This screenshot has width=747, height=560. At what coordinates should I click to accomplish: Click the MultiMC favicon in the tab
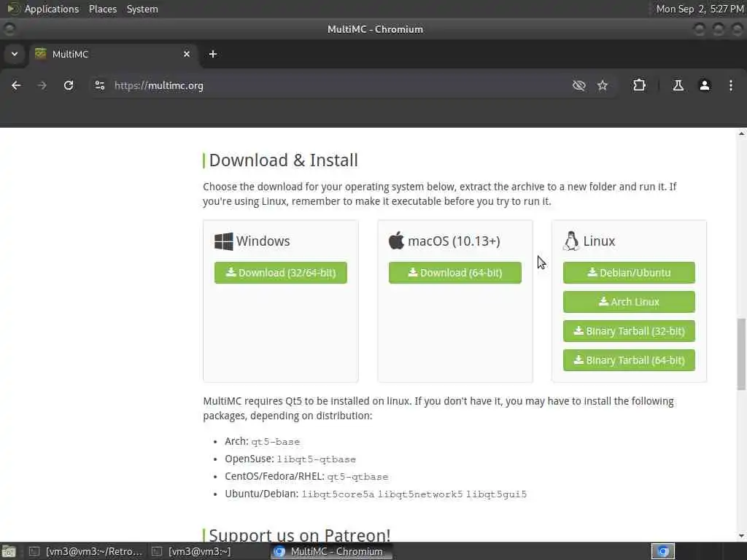pyautogui.click(x=41, y=54)
